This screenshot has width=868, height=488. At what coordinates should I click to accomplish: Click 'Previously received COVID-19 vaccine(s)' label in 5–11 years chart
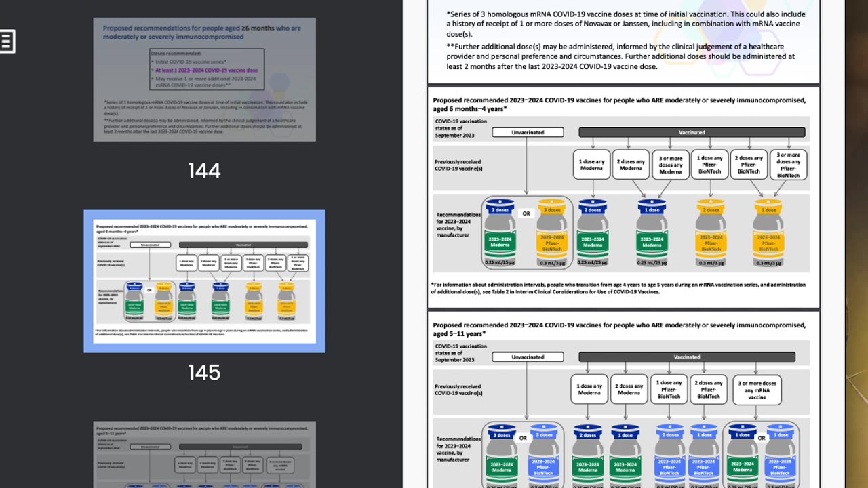point(458,390)
